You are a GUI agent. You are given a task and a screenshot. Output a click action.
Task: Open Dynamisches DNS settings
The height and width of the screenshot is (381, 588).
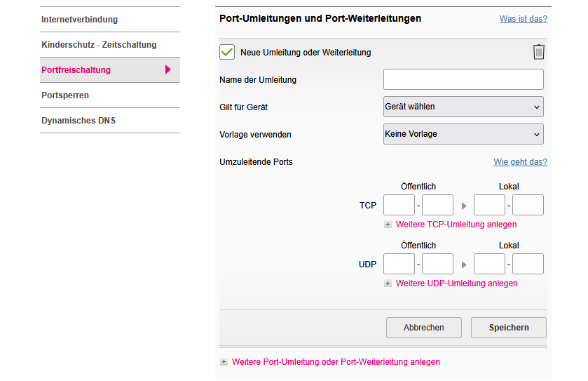(78, 120)
